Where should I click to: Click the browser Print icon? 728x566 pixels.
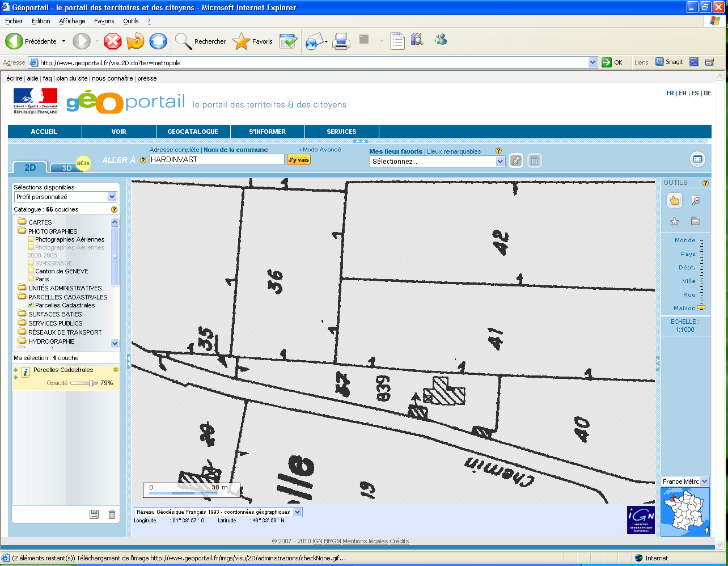pyautogui.click(x=341, y=41)
